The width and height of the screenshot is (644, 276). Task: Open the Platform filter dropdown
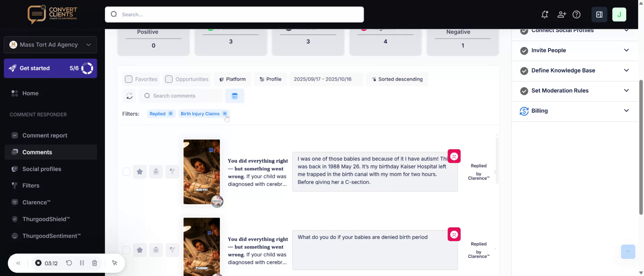click(x=232, y=79)
